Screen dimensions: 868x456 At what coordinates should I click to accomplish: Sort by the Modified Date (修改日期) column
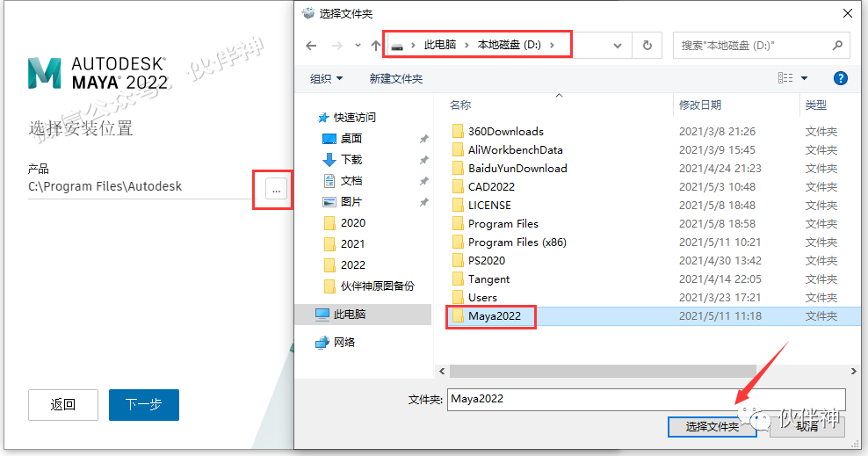699,105
